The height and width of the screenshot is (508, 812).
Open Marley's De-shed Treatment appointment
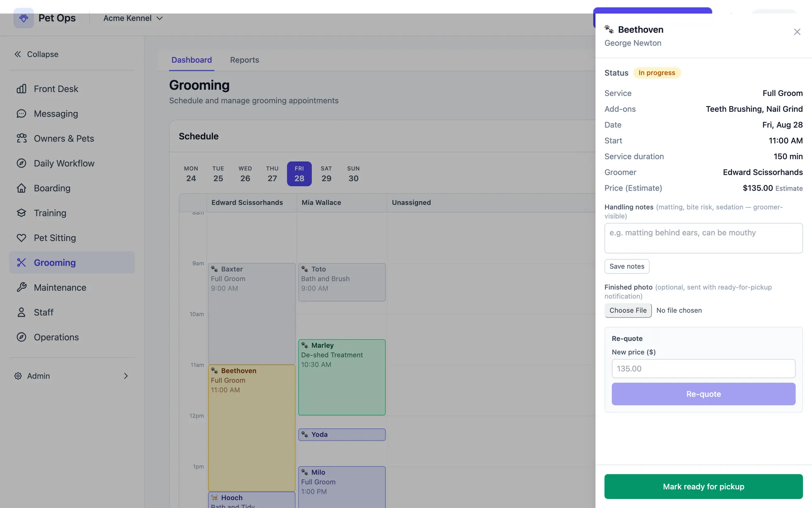point(342,377)
